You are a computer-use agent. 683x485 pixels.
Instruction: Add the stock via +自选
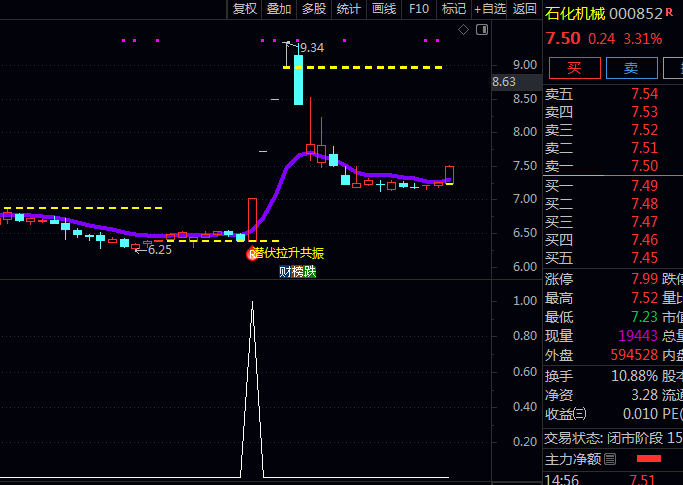coord(490,9)
